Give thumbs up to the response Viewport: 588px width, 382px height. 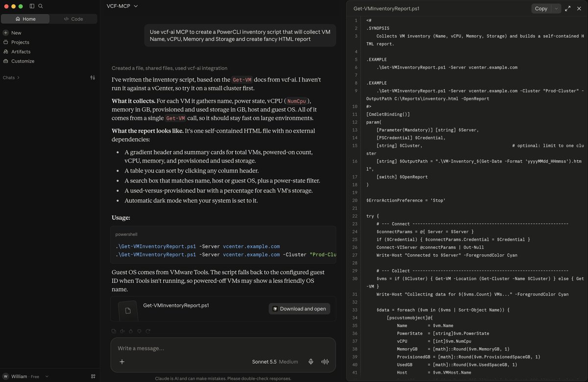click(131, 331)
